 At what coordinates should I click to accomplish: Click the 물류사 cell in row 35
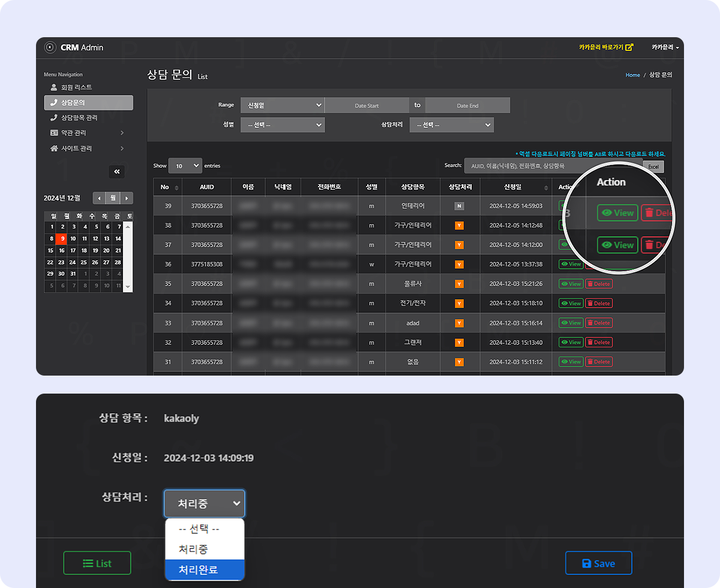pos(413,284)
